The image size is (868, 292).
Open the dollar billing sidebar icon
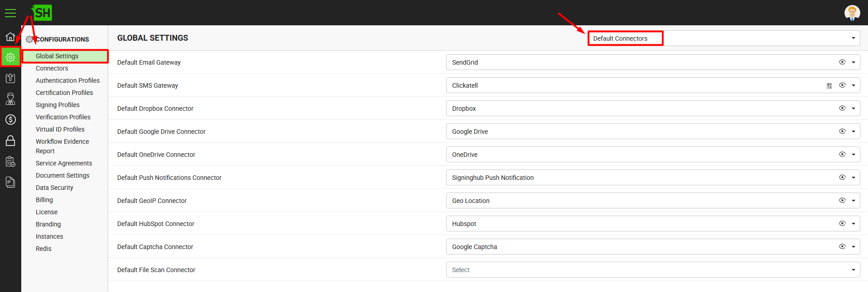coord(10,120)
